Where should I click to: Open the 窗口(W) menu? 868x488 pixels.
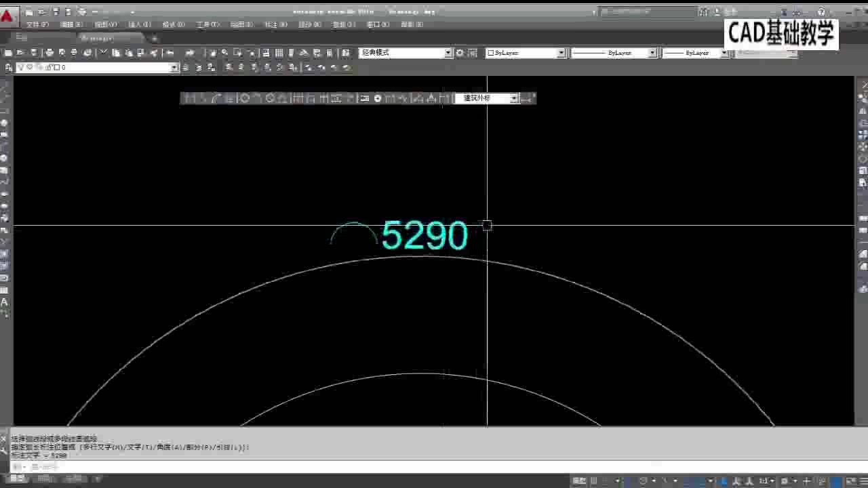click(x=377, y=24)
